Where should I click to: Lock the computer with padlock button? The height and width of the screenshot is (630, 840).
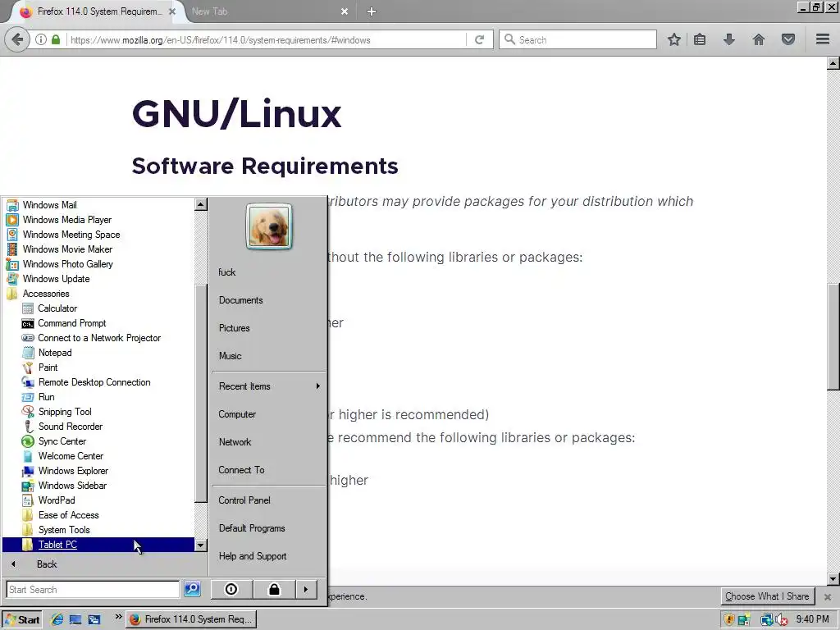point(274,589)
